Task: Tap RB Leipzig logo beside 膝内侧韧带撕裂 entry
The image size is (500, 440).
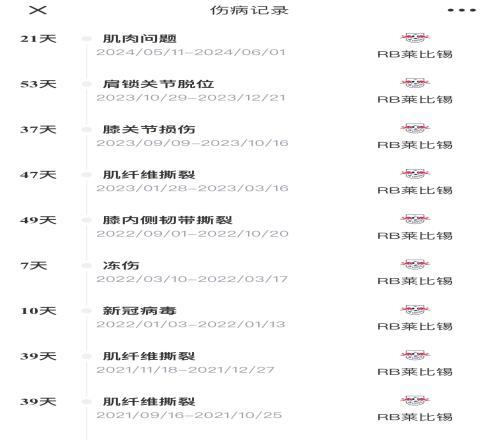Action: [x=415, y=219]
